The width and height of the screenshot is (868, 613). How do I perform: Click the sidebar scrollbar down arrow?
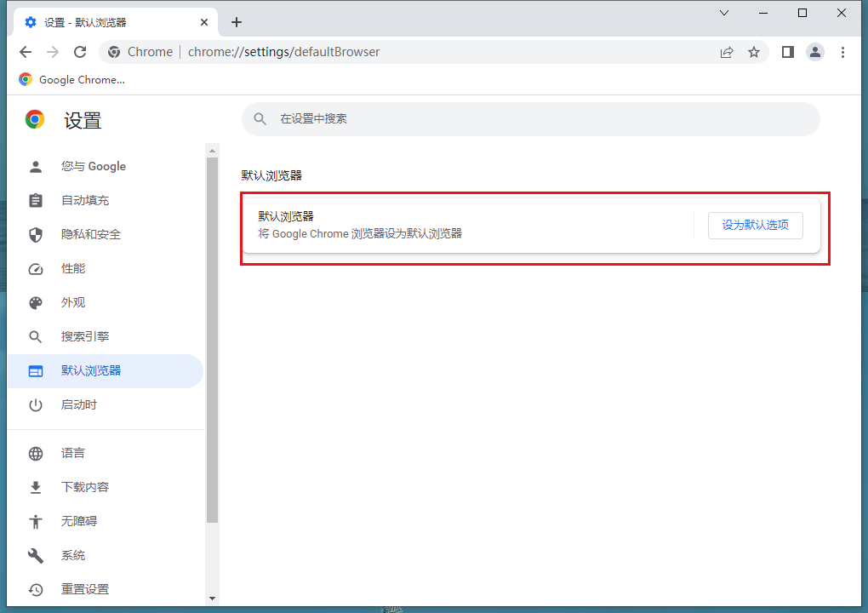tap(212, 599)
